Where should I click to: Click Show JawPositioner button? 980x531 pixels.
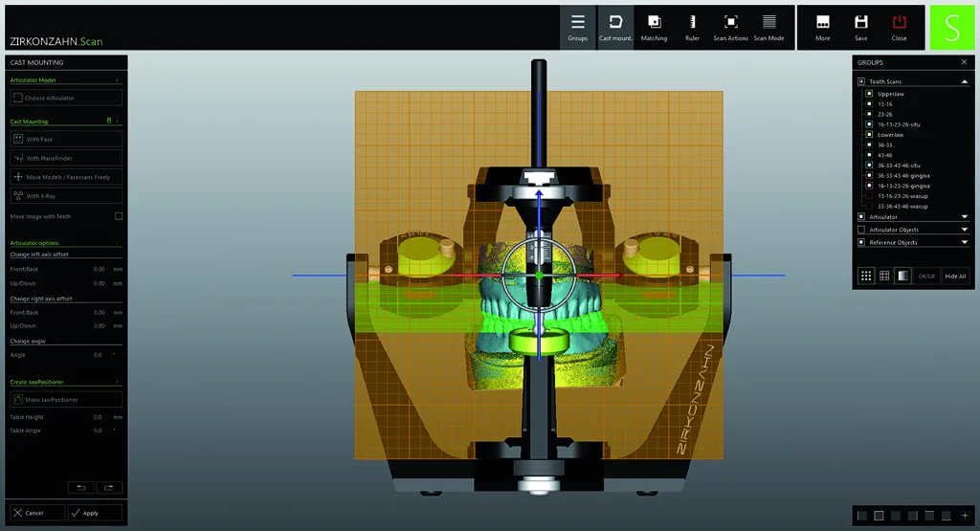pos(66,399)
